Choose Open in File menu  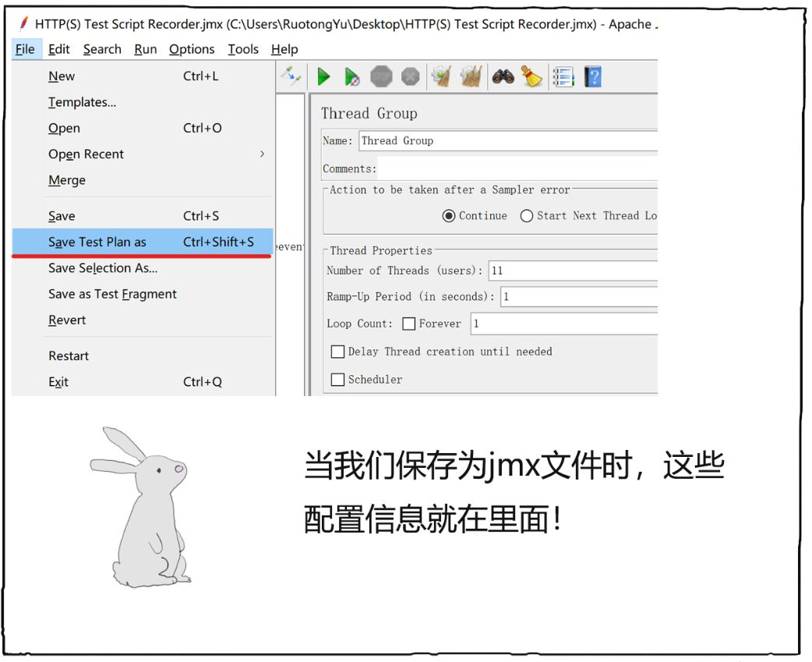[x=143, y=128]
